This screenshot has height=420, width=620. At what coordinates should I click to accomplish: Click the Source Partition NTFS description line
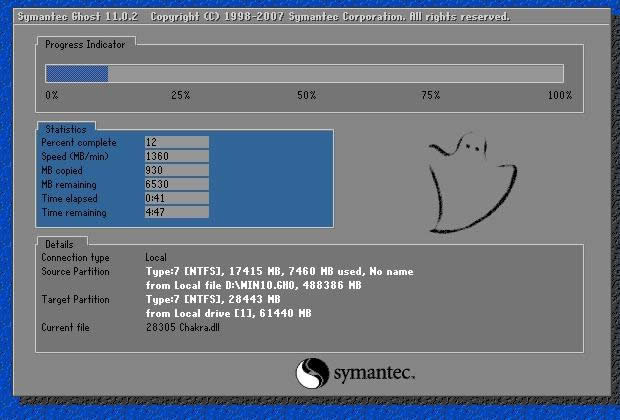coord(278,272)
